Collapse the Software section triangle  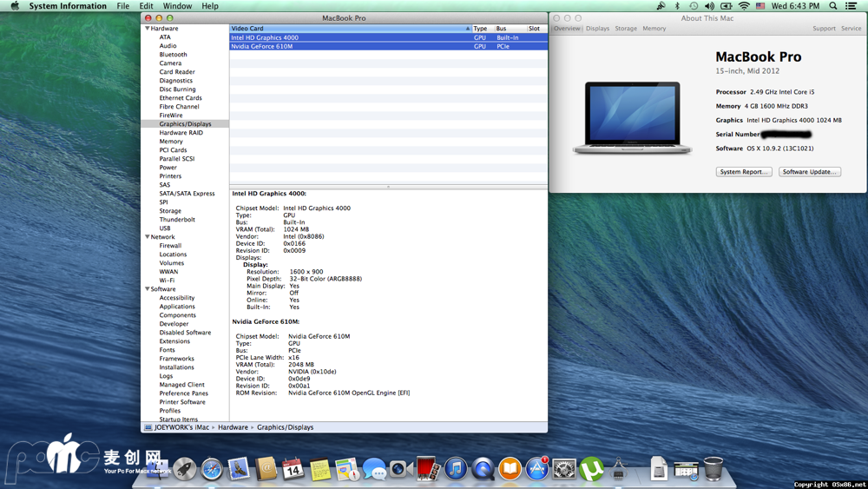pyautogui.click(x=148, y=289)
